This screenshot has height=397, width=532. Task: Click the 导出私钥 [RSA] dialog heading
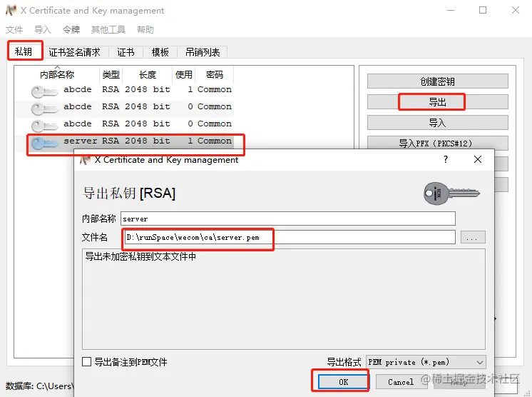point(129,194)
